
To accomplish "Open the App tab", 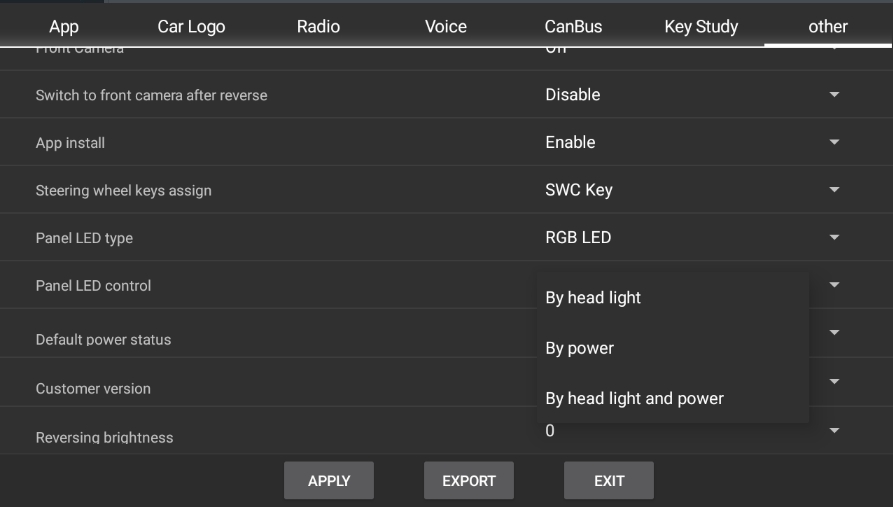I will [64, 27].
